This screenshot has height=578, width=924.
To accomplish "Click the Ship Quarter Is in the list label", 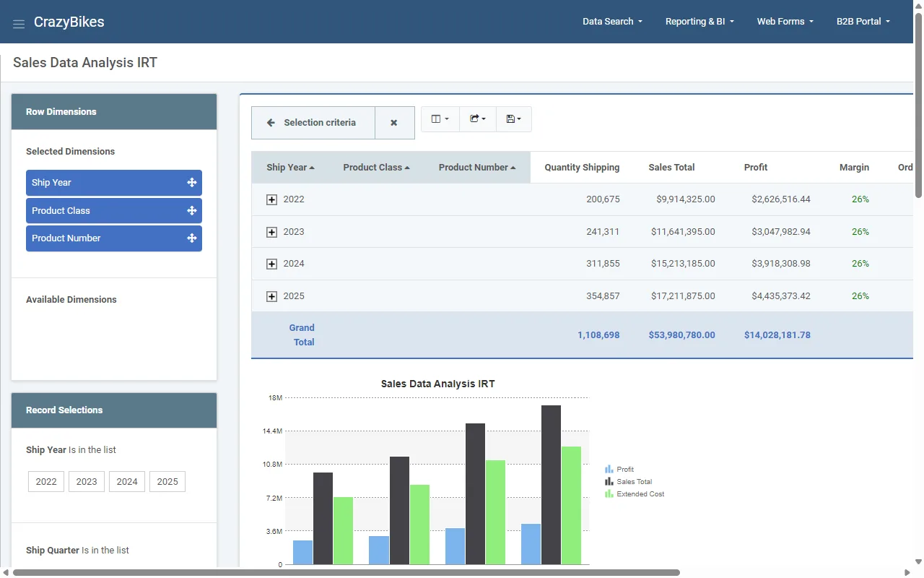I will click(77, 551).
